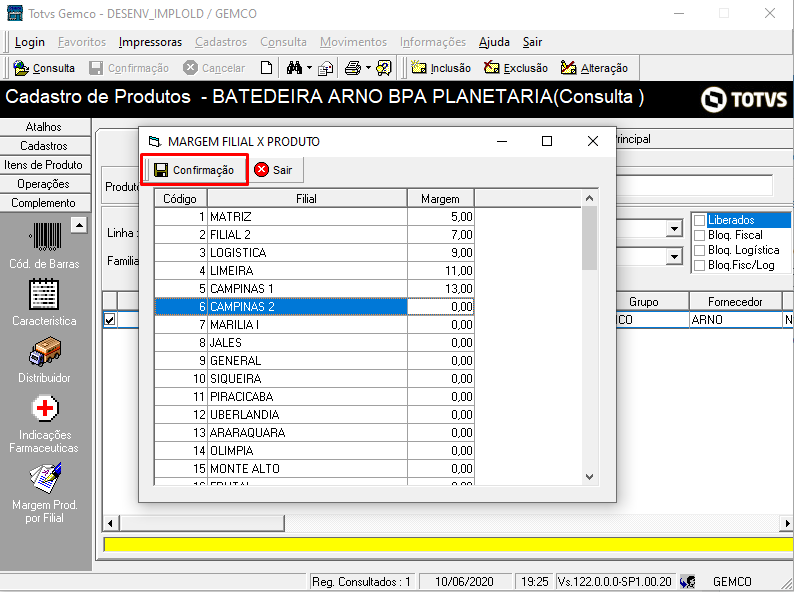Open the Operações sidebar section
The width and height of the screenshot is (794, 592).
(44, 184)
